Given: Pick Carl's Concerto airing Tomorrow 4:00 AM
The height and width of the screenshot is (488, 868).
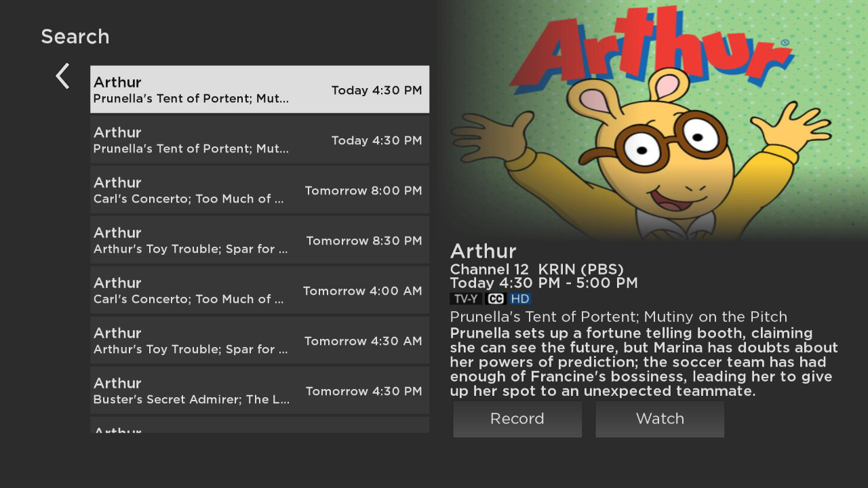Looking at the screenshot, I should point(259,290).
